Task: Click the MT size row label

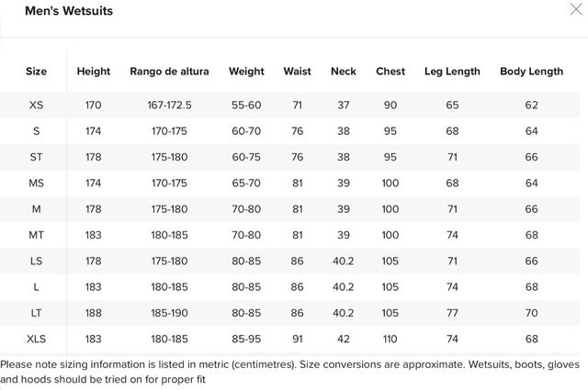Action: (x=36, y=236)
